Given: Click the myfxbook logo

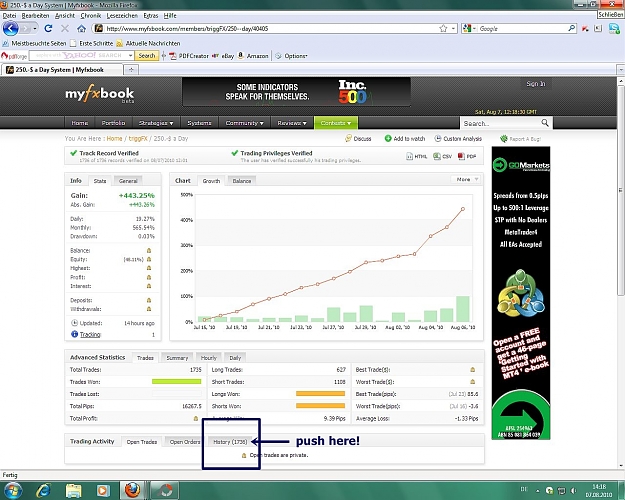Looking at the screenshot, I should [100, 94].
